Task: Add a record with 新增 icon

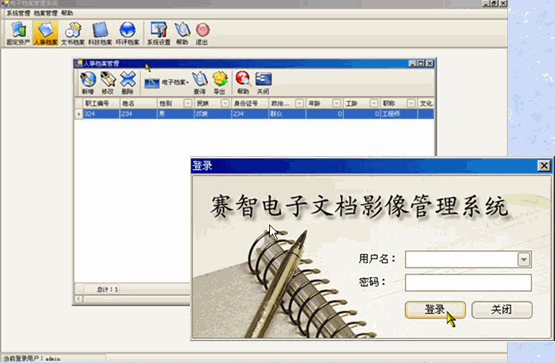Action: click(88, 83)
